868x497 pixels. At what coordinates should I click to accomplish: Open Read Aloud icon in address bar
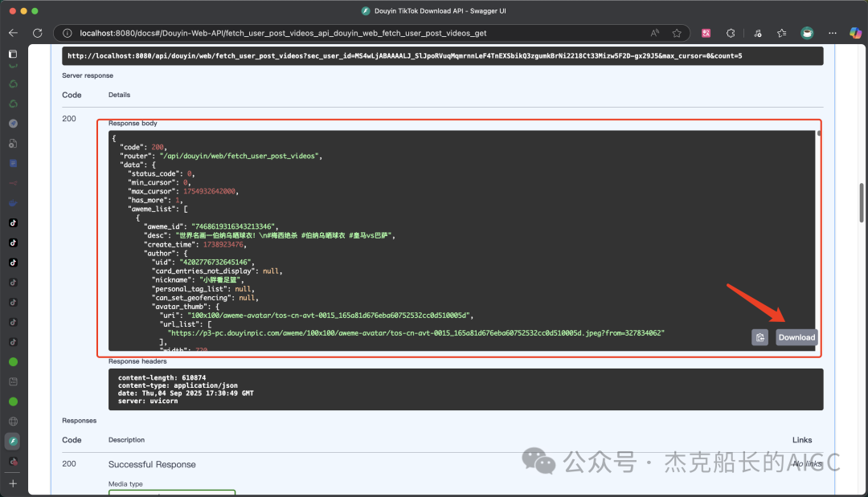(655, 33)
